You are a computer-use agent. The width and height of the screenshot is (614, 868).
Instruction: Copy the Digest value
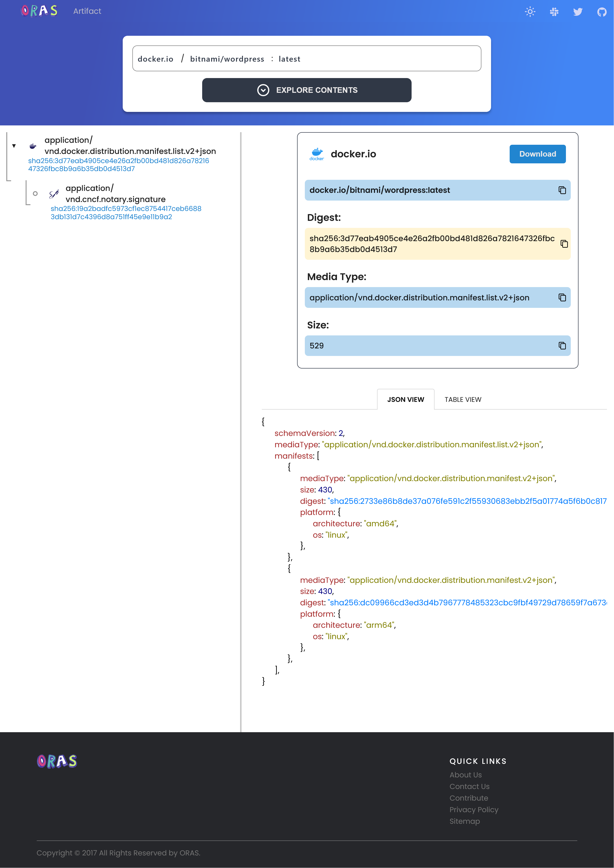564,244
